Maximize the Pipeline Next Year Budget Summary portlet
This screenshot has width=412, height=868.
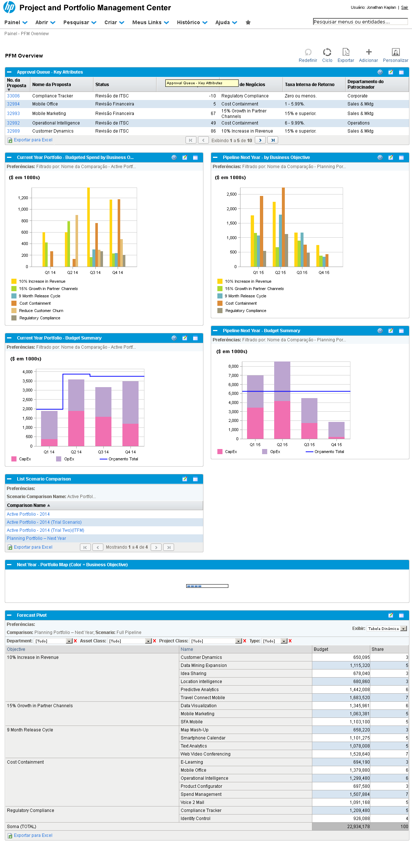(x=401, y=331)
